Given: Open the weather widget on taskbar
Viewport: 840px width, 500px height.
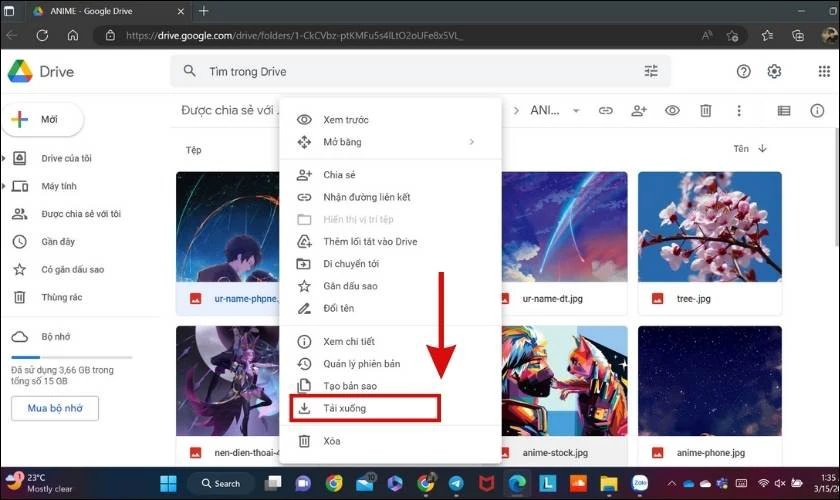Looking at the screenshot, I should coord(40,483).
